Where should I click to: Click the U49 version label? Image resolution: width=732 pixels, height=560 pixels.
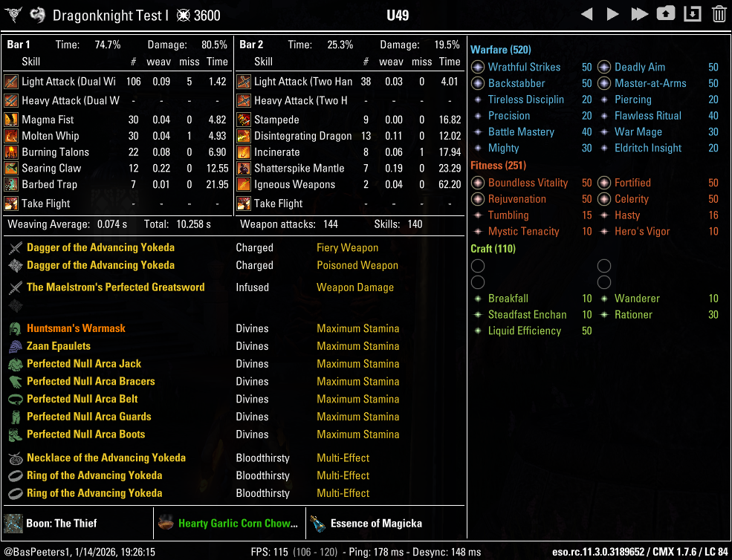(x=398, y=16)
